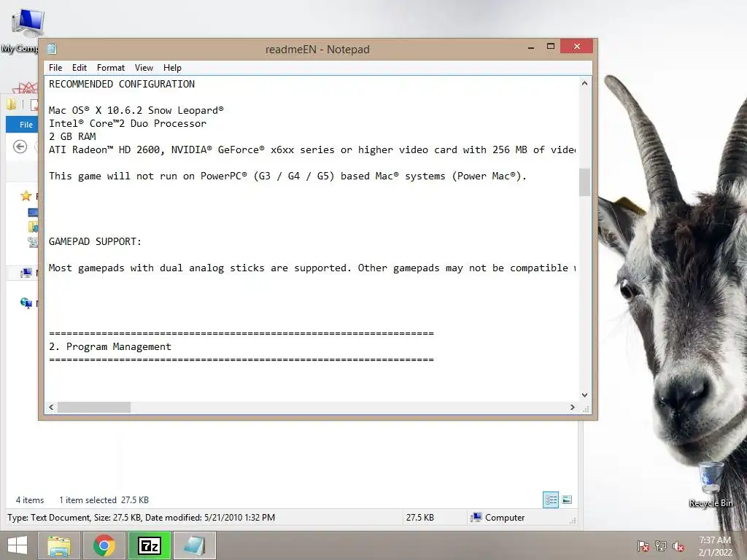Screen dimensions: 747x560
Task: Click the Action Center flag tray icon
Action: click(643, 546)
